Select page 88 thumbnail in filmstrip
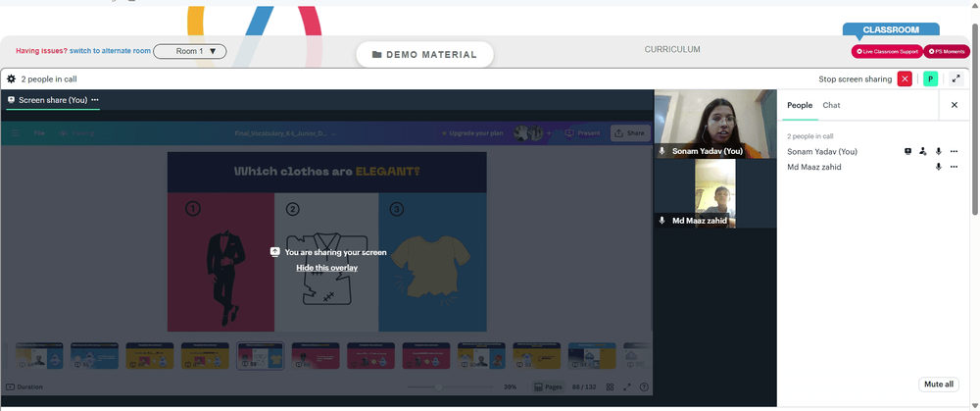 (x=260, y=355)
